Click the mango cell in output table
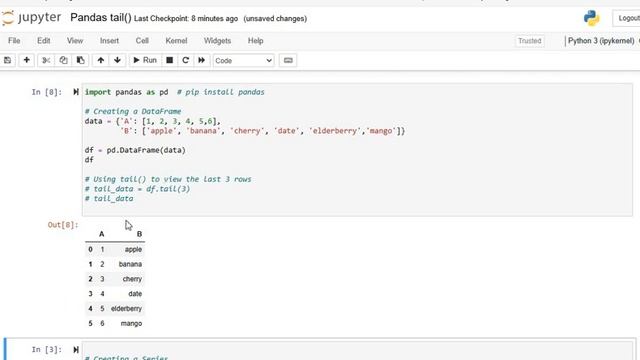Image resolution: width=640 pixels, height=360 pixels. pos(131,323)
